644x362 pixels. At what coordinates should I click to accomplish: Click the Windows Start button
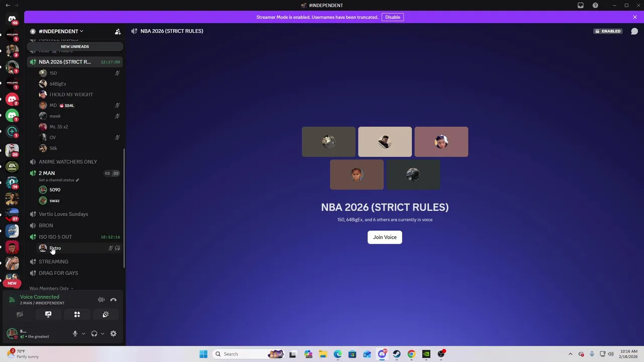coord(203,354)
